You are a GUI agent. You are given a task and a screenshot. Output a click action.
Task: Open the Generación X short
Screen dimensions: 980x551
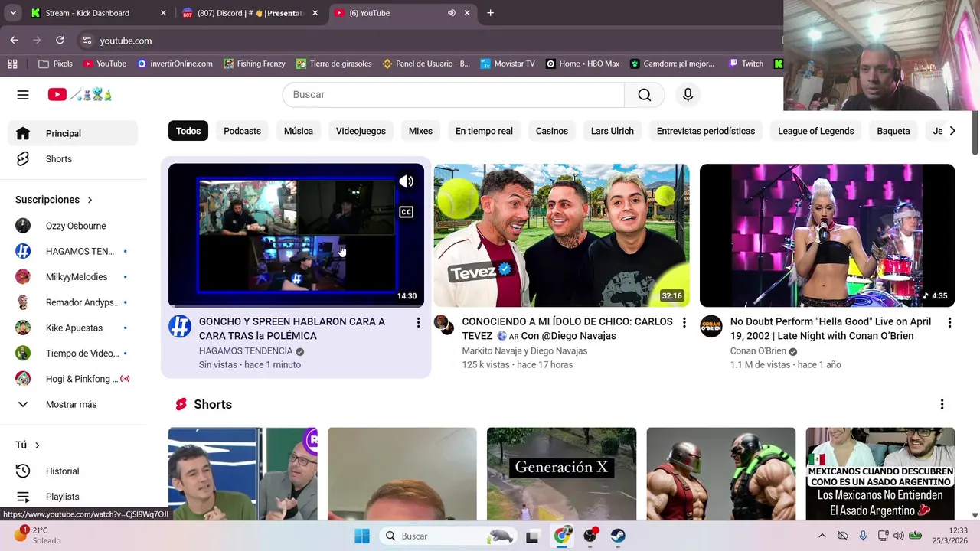click(x=561, y=474)
